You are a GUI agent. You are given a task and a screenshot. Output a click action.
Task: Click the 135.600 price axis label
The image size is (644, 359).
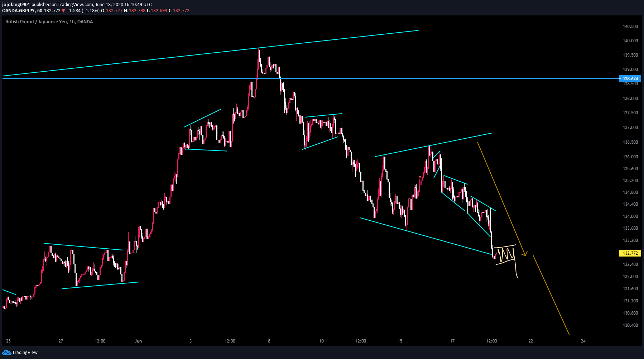630,169
